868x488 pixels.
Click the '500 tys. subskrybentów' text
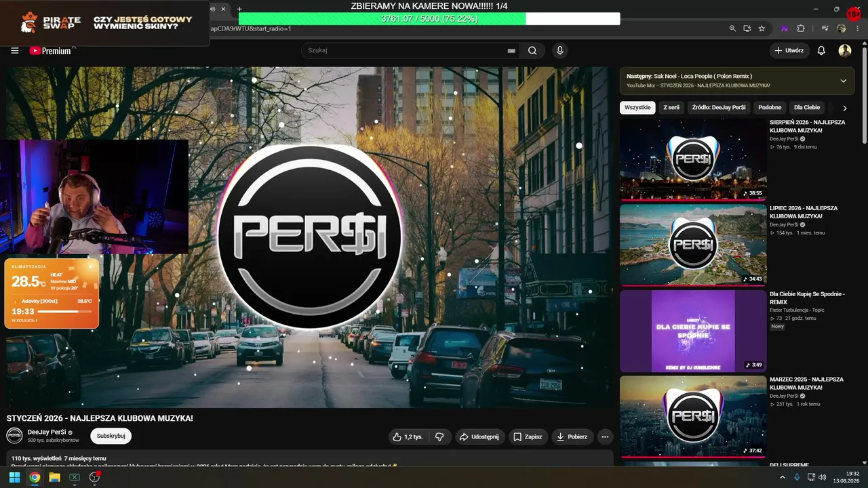54,441
